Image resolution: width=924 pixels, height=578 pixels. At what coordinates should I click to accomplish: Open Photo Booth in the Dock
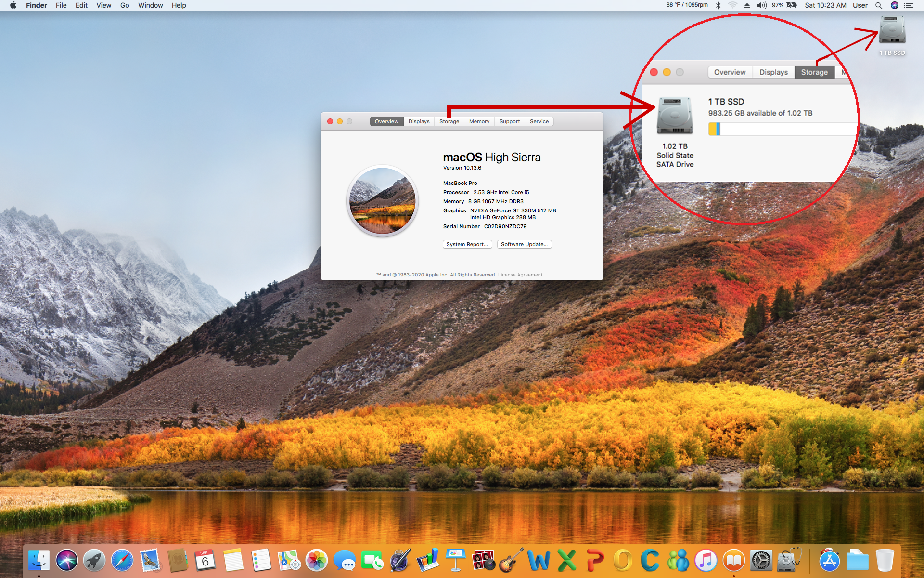click(x=483, y=561)
